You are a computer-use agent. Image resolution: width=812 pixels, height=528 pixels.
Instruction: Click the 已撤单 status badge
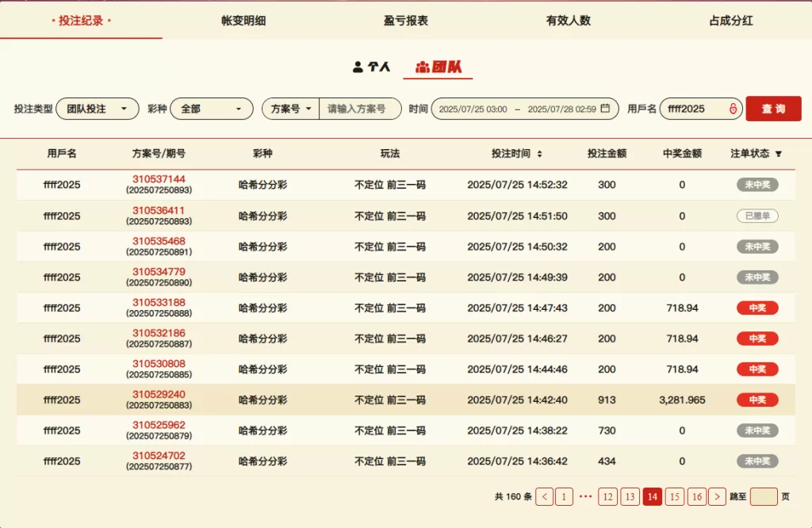(x=757, y=216)
